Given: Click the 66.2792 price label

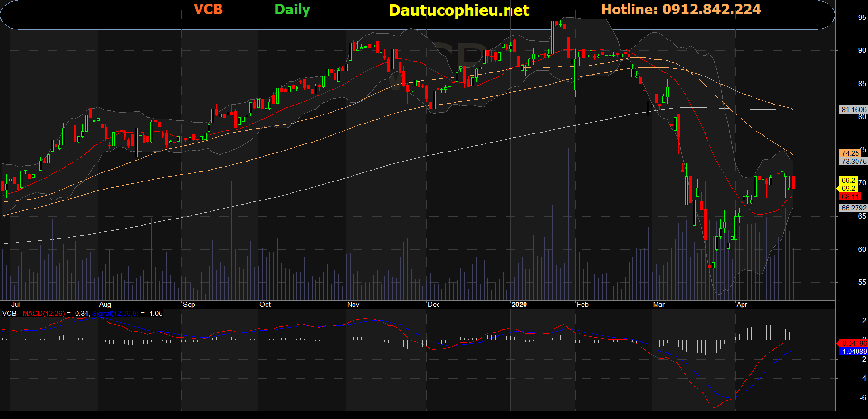Looking at the screenshot, I should pyautogui.click(x=854, y=208).
